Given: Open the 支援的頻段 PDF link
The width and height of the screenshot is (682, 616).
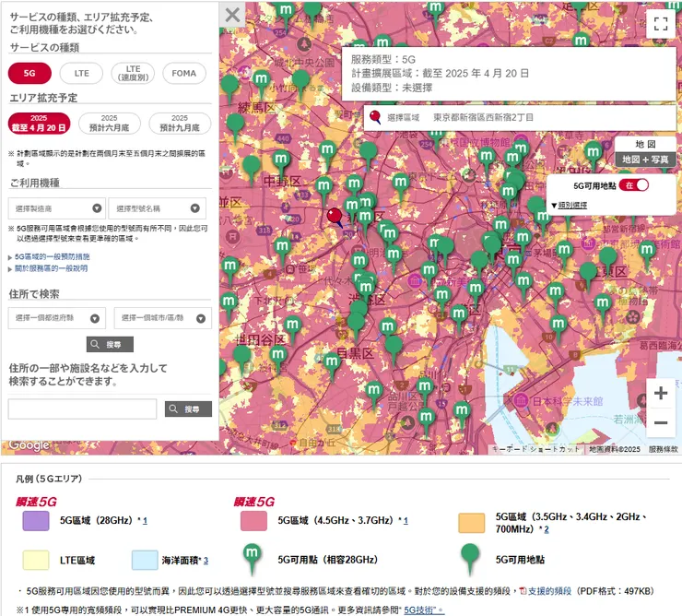Looking at the screenshot, I should (549, 591).
